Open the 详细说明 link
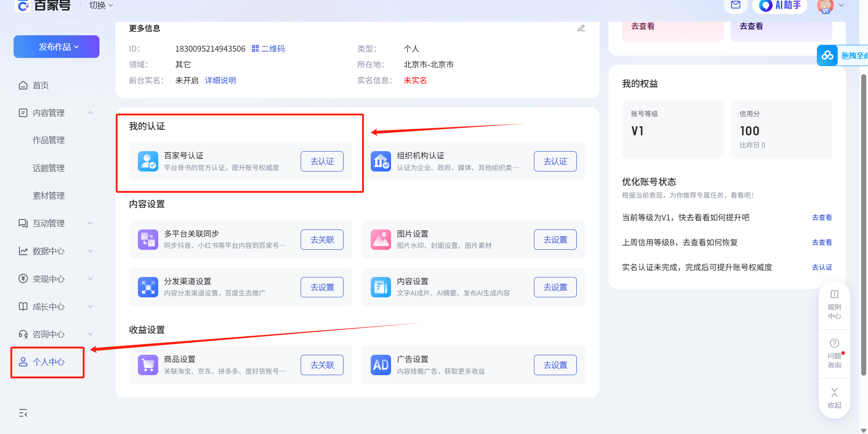868x434 pixels. click(x=220, y=80)
